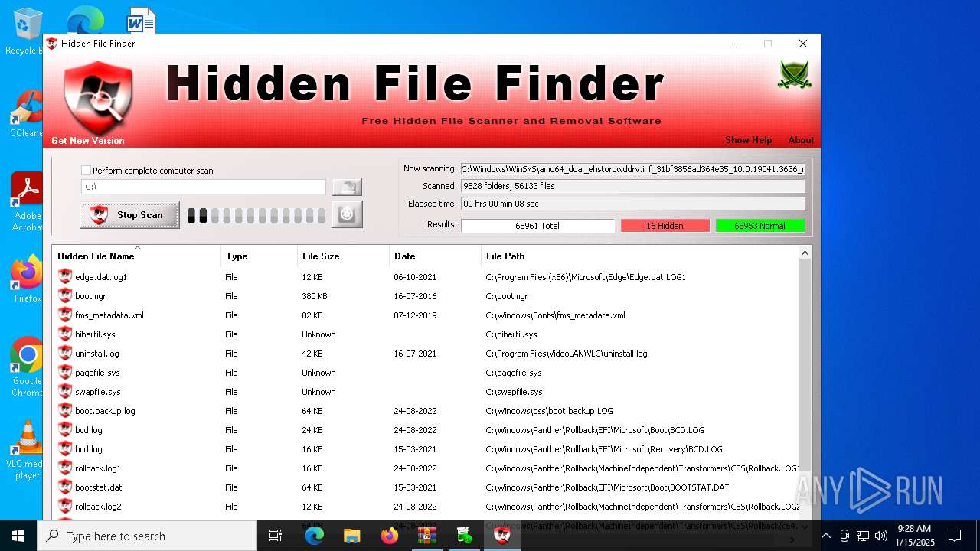
Task: Click the shield icon for bootmgr
Action: click(x=65, y=296)
